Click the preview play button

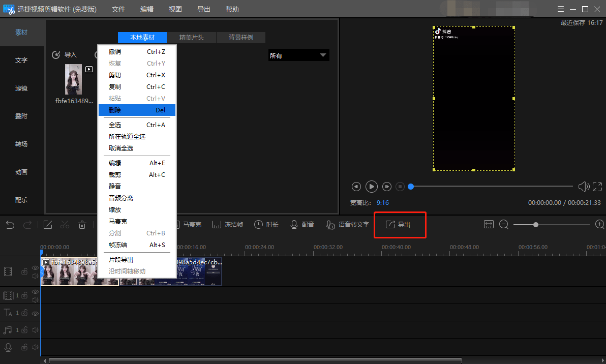click(372, 187)
